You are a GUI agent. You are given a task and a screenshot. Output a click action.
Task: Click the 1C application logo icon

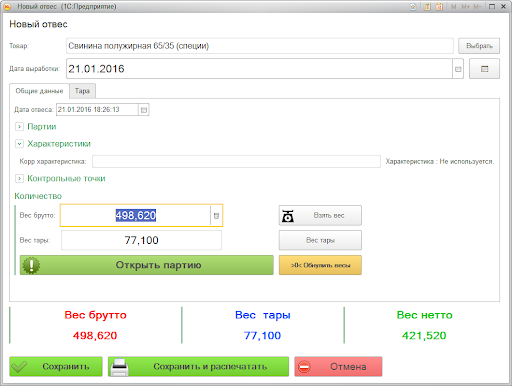7,7
